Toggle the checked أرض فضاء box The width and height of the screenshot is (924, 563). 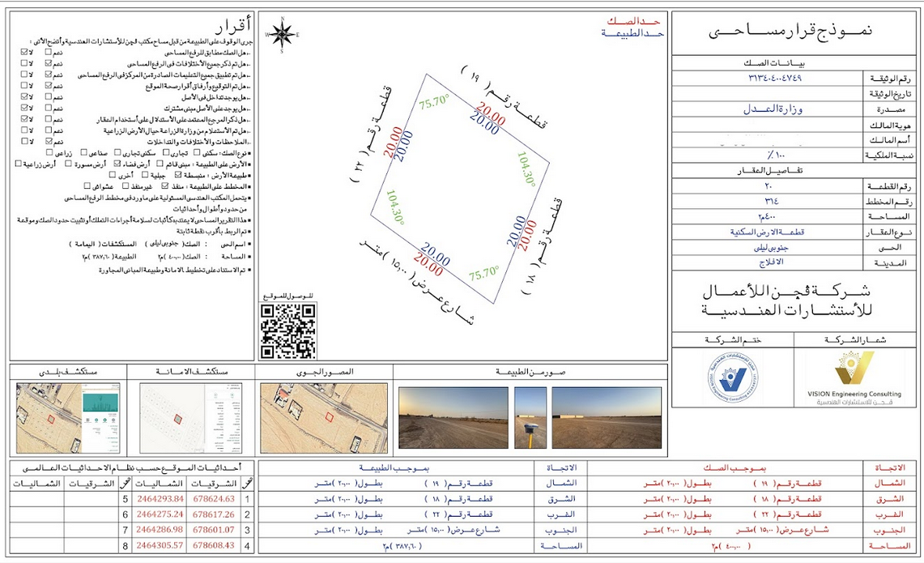[117, 164]
